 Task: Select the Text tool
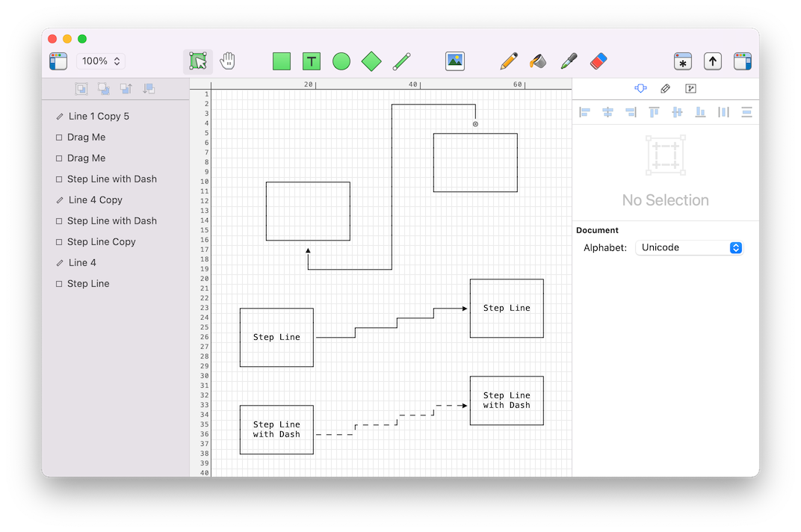[312, 61]
